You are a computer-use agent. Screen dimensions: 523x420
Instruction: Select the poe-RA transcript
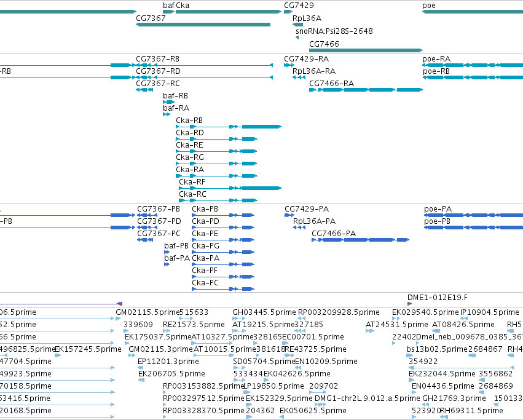tap(473, 65)
